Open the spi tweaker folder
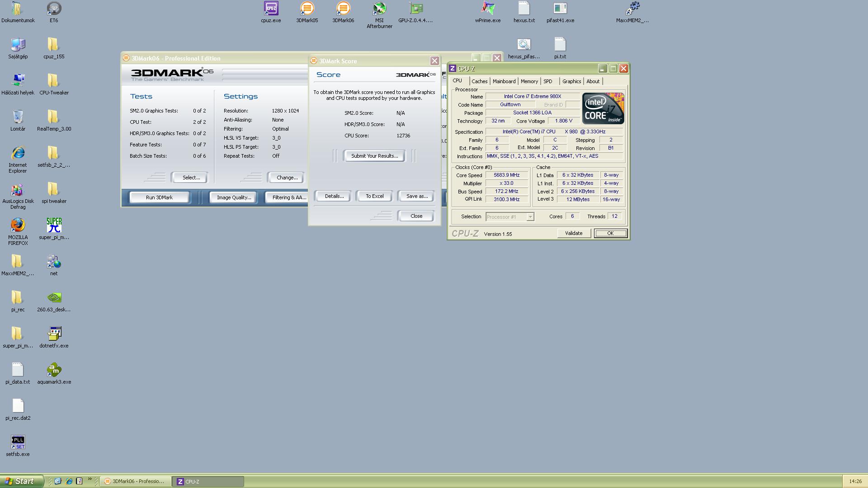 (54, 192)
